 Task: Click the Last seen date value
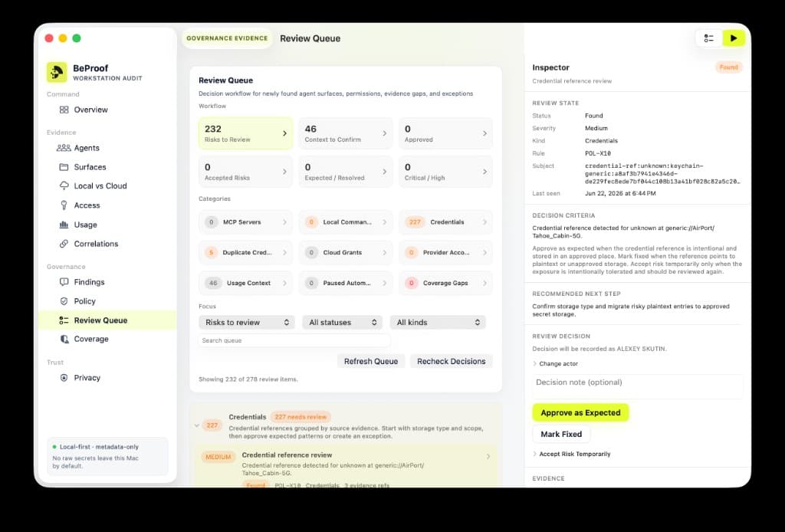(x=620, y=193)
